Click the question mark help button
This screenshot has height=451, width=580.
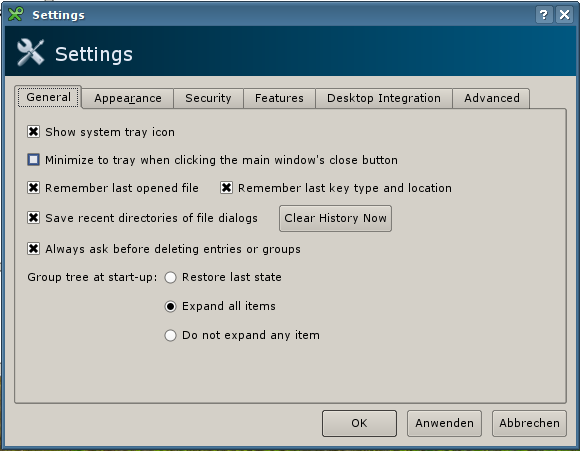tap(544, 15)
